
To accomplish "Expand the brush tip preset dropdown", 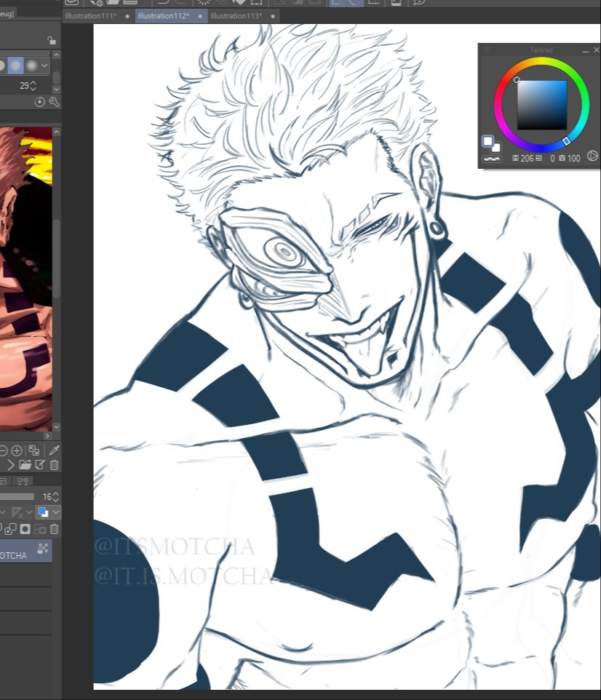I will pyautogui.click(x=44, y=65).
